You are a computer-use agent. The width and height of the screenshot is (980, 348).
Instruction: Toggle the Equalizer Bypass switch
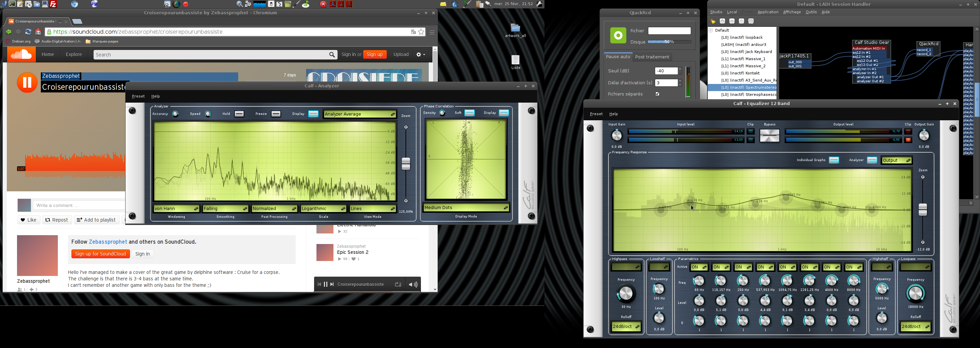tap(770, 136)
